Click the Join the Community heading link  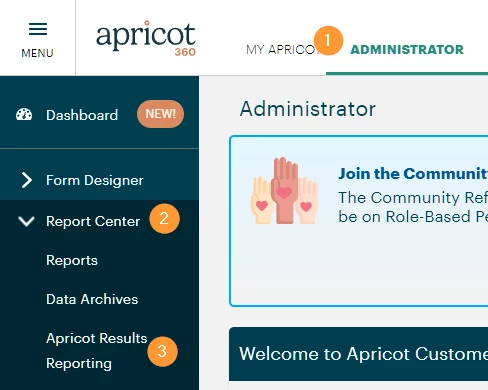[413, 174]
